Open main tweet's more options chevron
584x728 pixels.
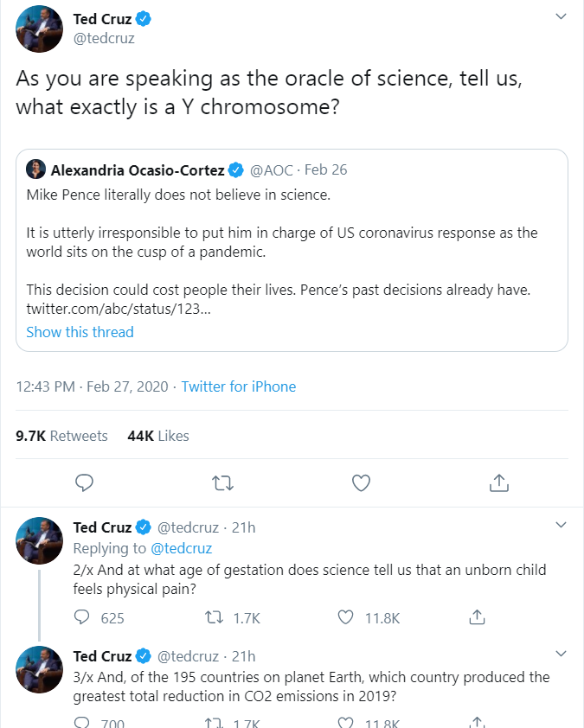click(561, 16)
